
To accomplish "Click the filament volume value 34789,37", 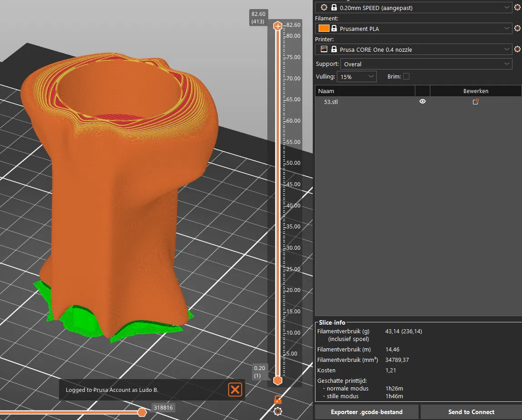I will tap(397, 360).
